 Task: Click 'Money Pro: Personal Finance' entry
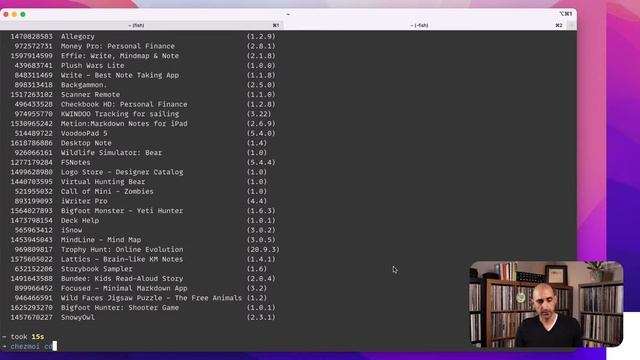click(x=118, y=46)
